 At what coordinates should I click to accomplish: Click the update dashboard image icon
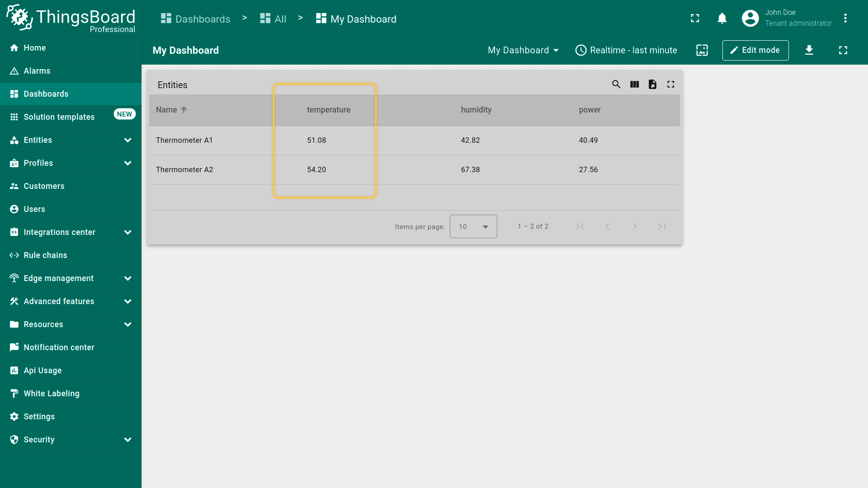click(702, 50)
